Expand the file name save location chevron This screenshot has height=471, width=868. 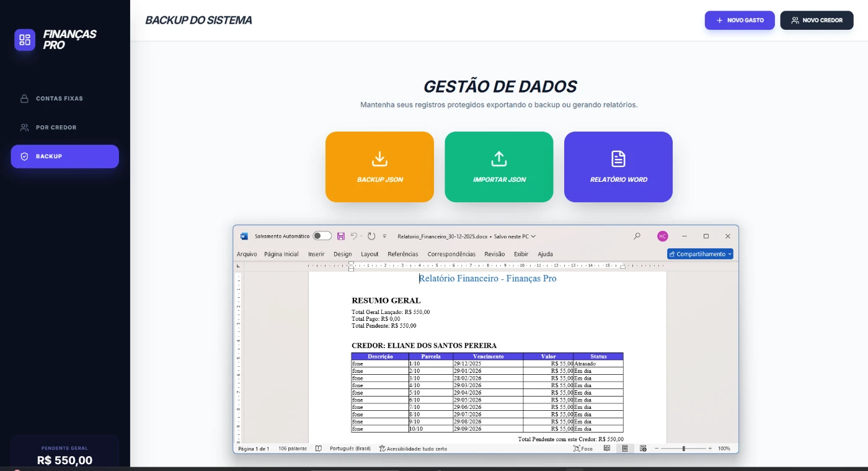pos(533,236)
